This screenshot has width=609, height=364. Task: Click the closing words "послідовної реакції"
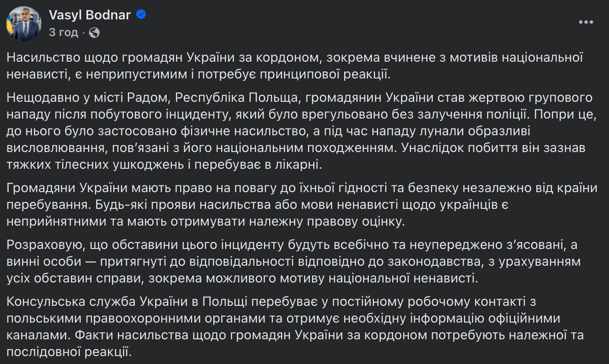click(68, 352)
